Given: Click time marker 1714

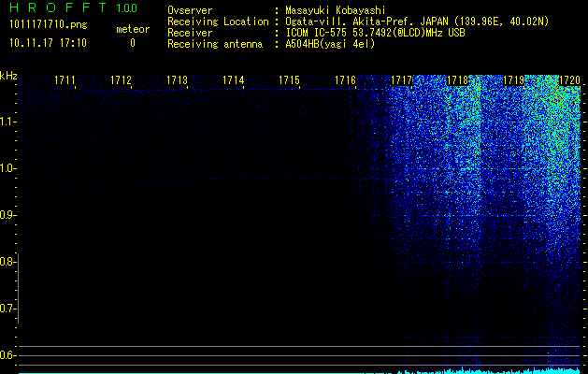Looking at the screenshot, I should pyautogui.click(x=234, y=80).
